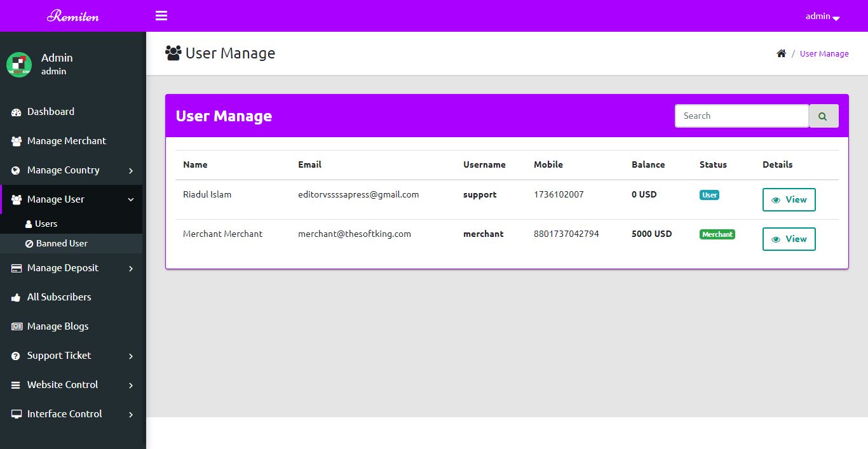The width and height of the screenshot is (868, 449).
Task: Click the Admin profile avatar in sidebar
Action: coord(19,65)
